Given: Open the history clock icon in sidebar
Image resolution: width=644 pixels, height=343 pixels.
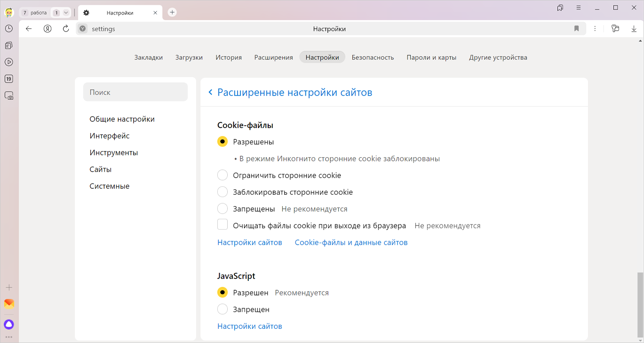Looking at the screenshot, I should coord(9,29).
